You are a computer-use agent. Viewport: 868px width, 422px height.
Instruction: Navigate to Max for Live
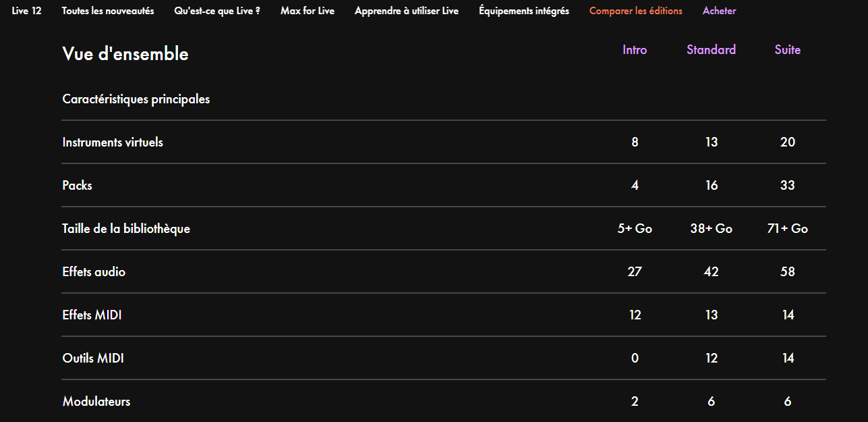point(308,11)
